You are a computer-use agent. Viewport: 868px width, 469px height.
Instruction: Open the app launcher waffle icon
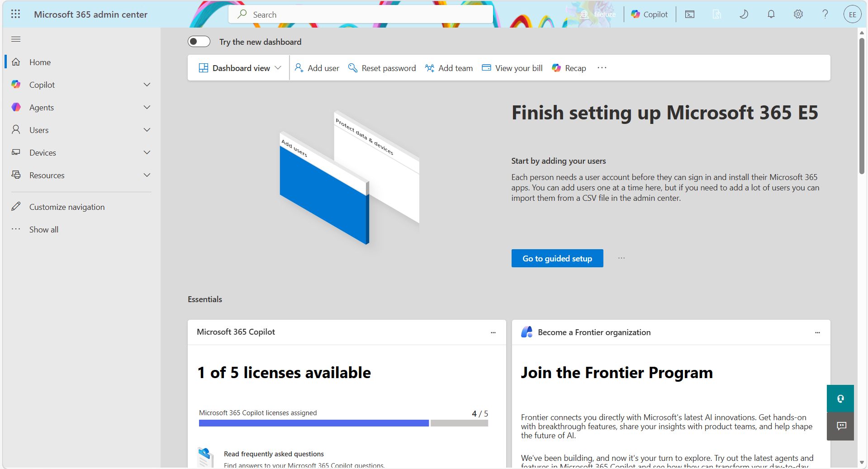pos(15,14)
